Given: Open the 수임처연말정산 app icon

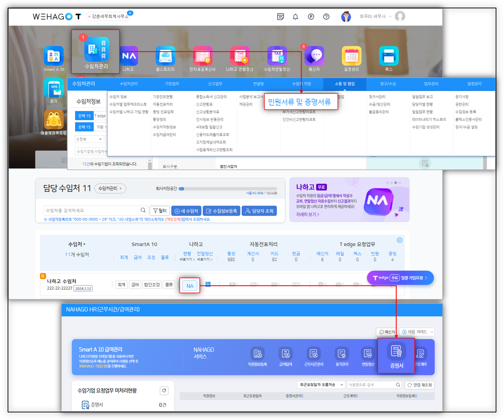Looking at the screenshot, I should [277, 56].
